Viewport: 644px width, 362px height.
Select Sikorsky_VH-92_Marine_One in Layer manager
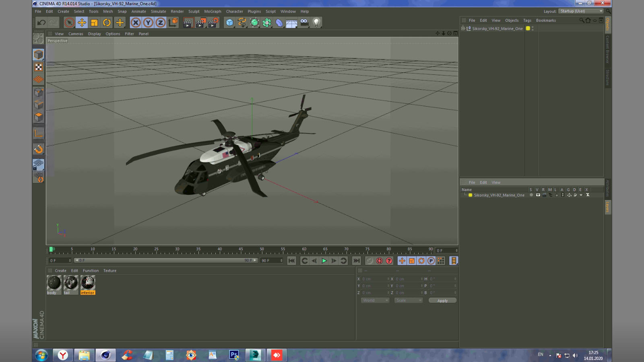click(499, 195)
